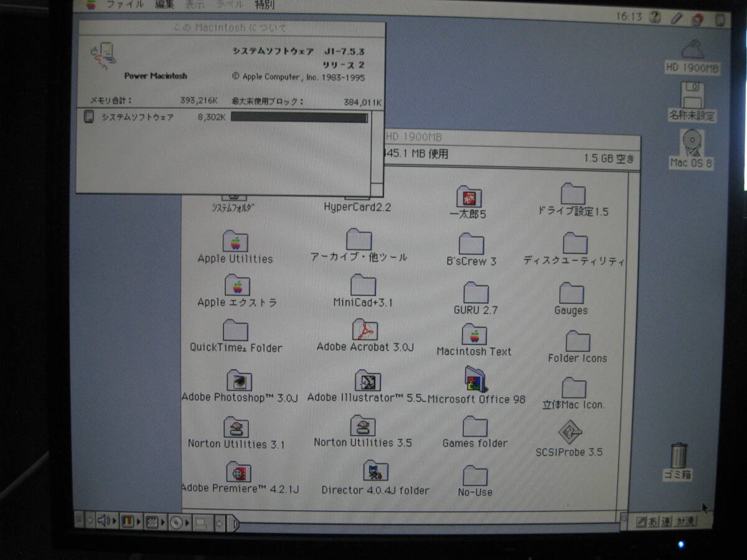Select the ディスクユーティリティ folder icon
Image resolution: width=747 pixels, height=560 pixels.
(575, 243)
